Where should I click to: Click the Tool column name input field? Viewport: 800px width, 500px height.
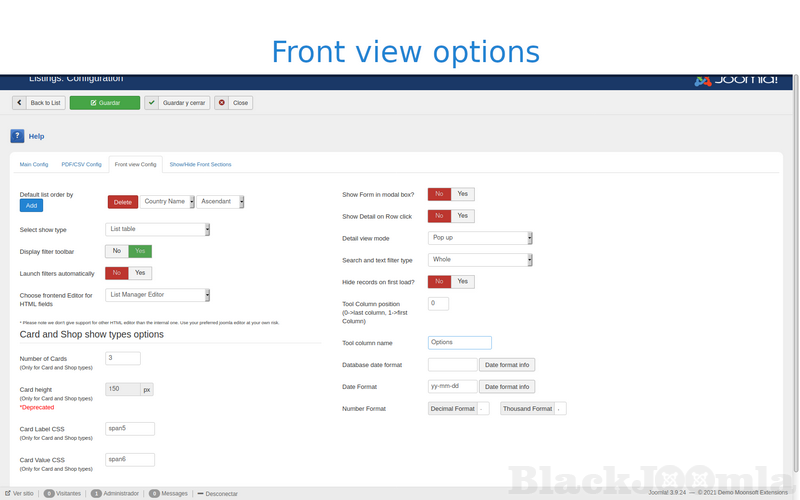tap(459, 342)
